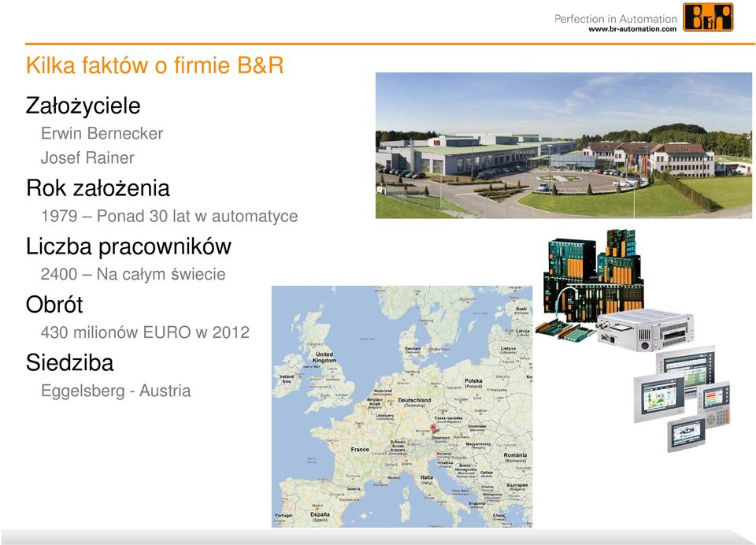
Task: Click the 'Polska' label on map
Action: (x=473, y=381)
